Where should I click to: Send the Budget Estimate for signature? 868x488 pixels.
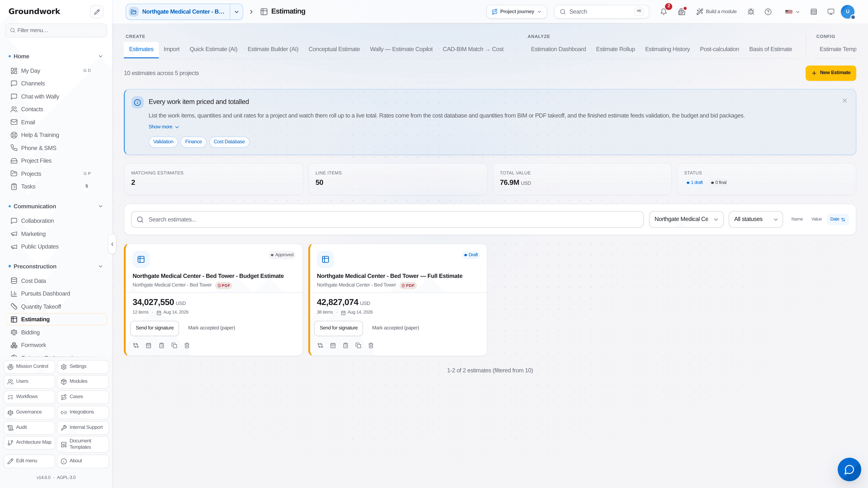[155, 328]
